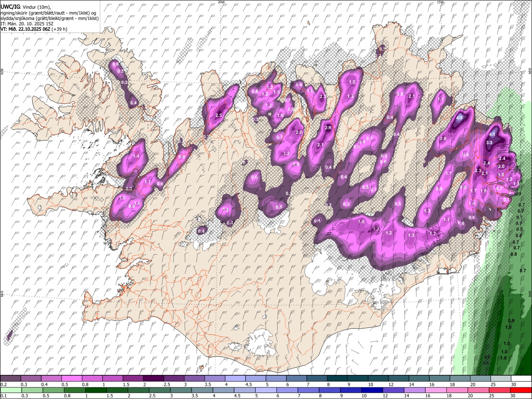The height and width of the screenshot is (399, 532).
Task: Pick the 12–14 swatch in the snow legend
Action: tap(399, 378)
